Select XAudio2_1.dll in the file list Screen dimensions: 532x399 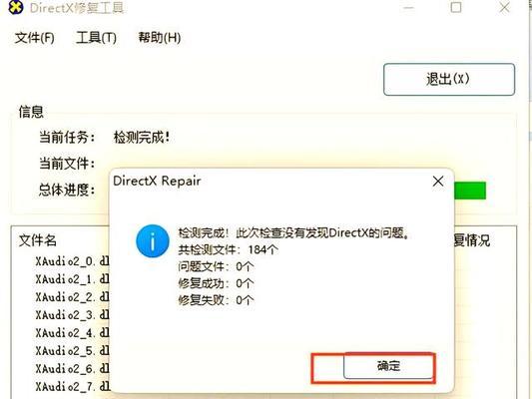(x=72, y=279)
